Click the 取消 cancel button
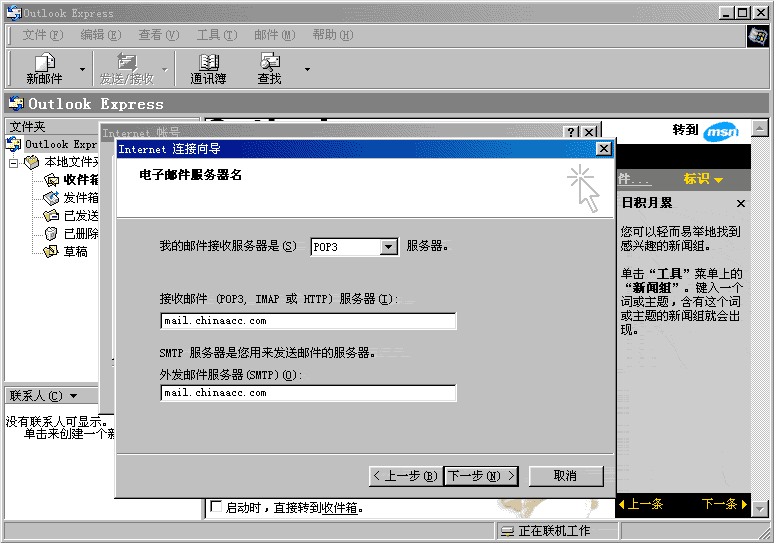Image resolution: width=774 pixels, height=543 pixels. point(566,476)
